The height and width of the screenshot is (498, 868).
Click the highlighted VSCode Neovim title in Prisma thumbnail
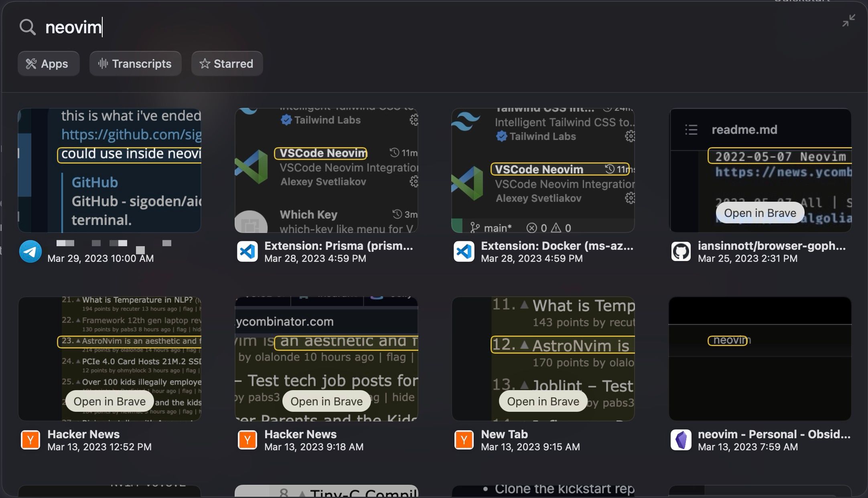320,153
